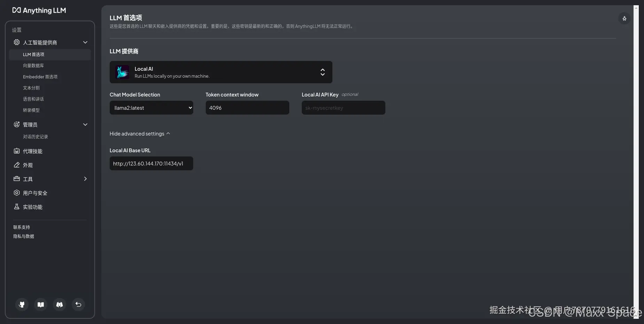Viewport: 644px width, 324px height.
Task: Open the LLM provider selector arrows
Action: tap(323, 72)
